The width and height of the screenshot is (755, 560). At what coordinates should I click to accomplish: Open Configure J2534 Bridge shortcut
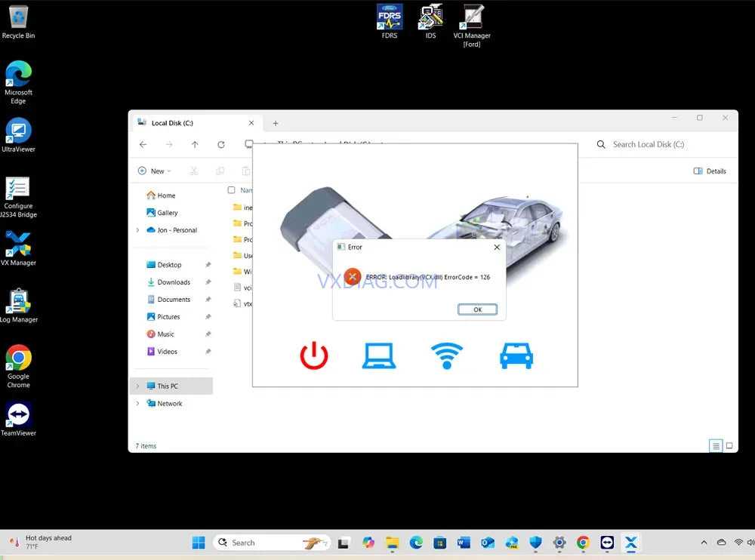18,197
